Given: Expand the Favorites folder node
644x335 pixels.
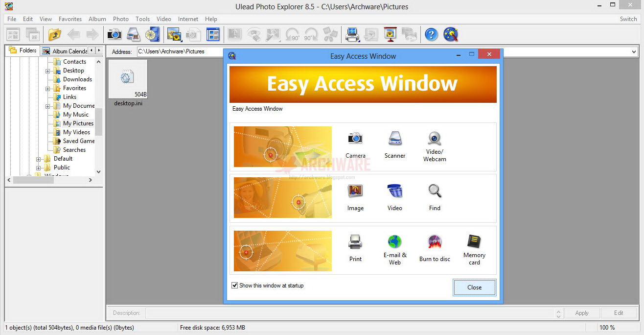Looking at the screenshot, I should [48, 88].
